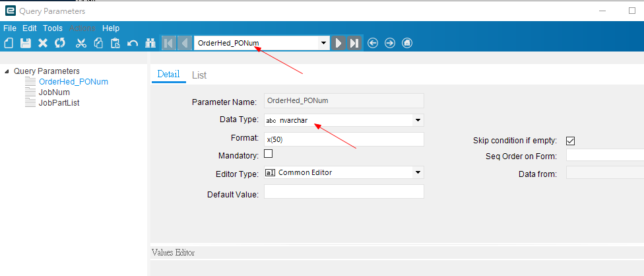The height and width of the screenshot is (276, 644).
Task: Click the circular Back arrow icon
Action: pyautogui.click(x=373, y=43)
